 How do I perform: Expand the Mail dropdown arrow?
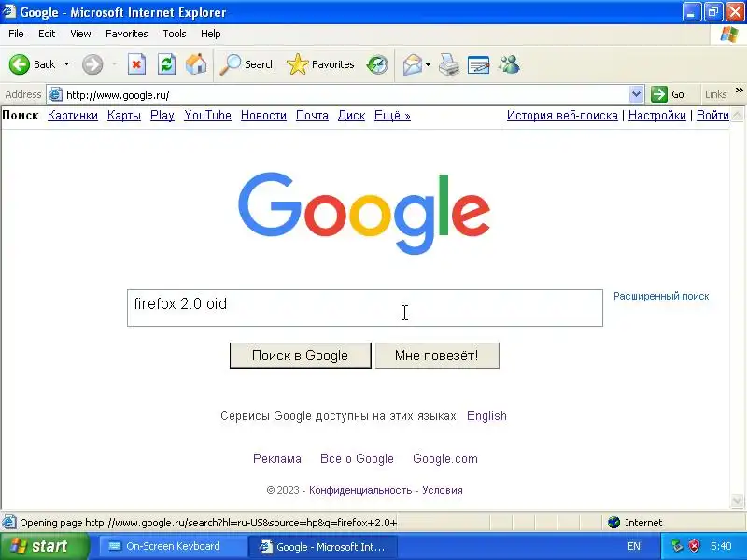pyautogui.click(x=428, y=64)
